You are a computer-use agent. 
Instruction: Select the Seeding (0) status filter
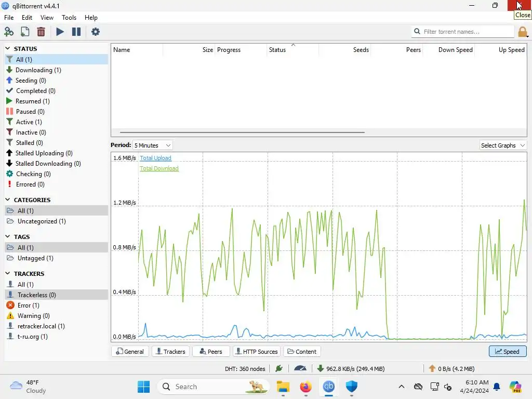(x=56, y=81)
